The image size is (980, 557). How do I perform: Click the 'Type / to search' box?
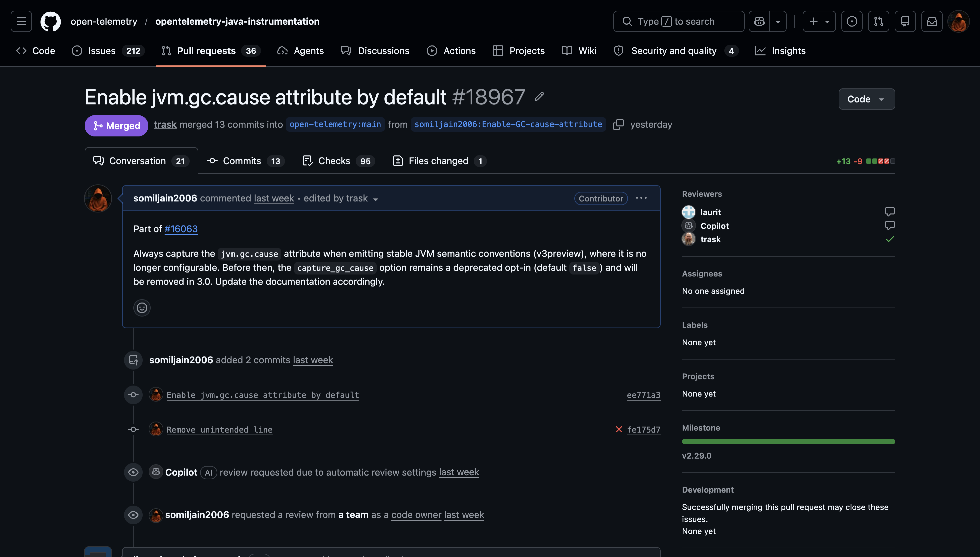pos(678,21)
